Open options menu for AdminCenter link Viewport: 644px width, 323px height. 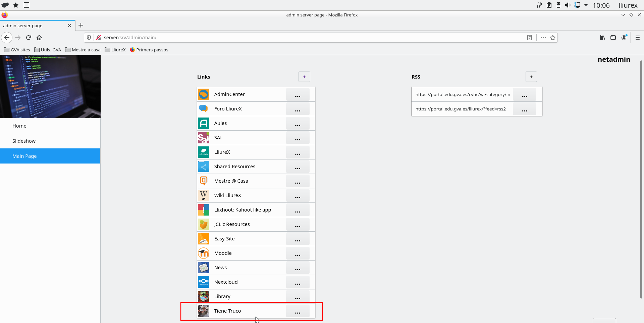[x=298, y=95]
